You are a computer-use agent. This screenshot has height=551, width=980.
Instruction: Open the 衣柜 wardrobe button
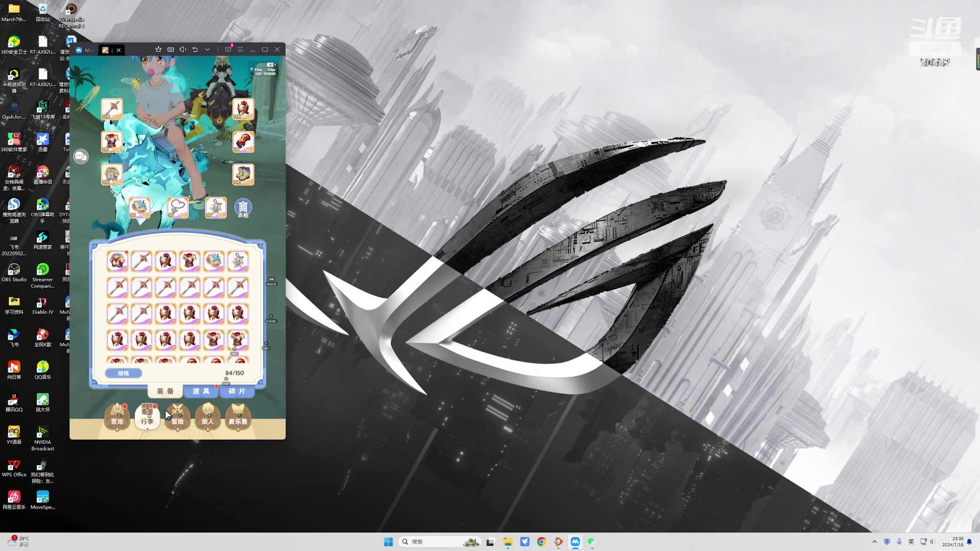coord(243,208)
